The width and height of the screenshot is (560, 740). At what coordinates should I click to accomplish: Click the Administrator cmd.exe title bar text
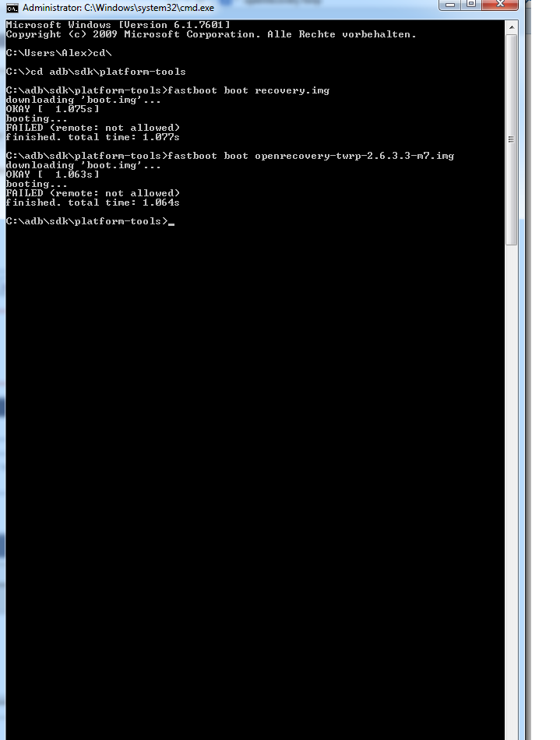[x=118, y=8]
